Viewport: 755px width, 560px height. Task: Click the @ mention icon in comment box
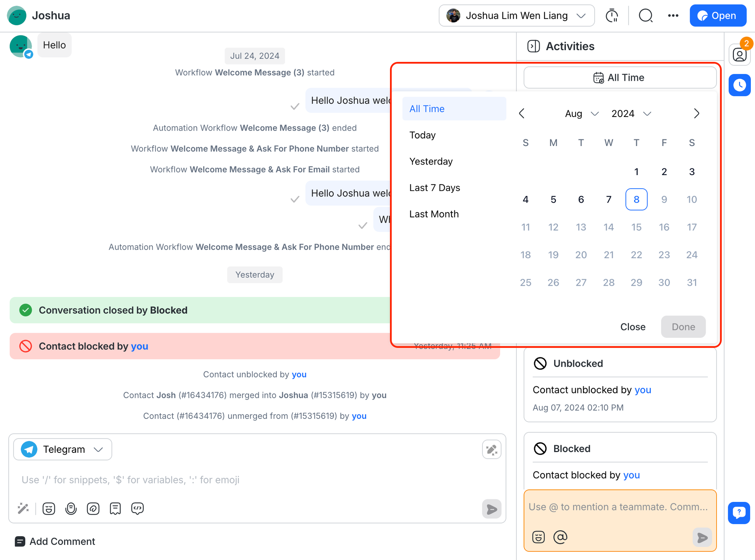[560, 537]
